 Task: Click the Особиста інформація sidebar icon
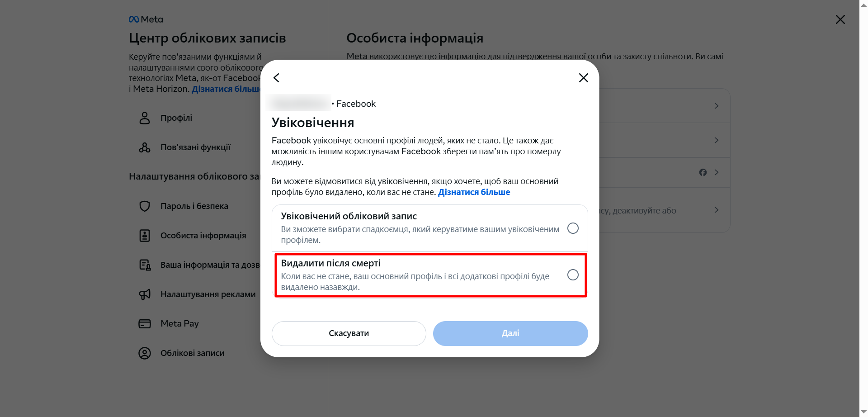tap(145, 236)
